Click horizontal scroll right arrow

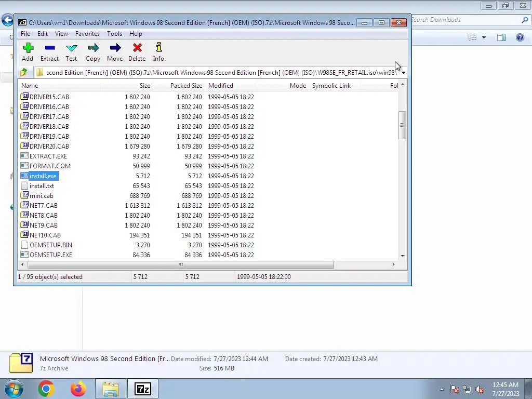click(x=394, y=264)
